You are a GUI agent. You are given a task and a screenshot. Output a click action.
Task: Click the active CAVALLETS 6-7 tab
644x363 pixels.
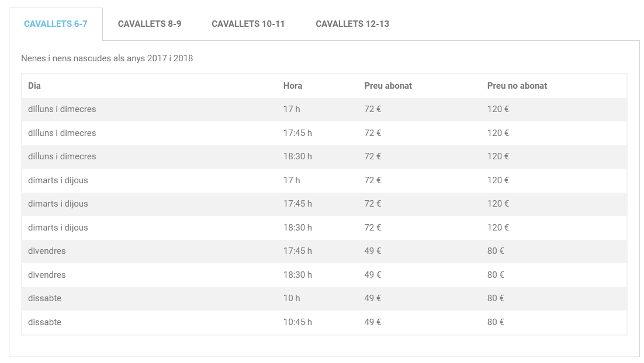[56, 24]
